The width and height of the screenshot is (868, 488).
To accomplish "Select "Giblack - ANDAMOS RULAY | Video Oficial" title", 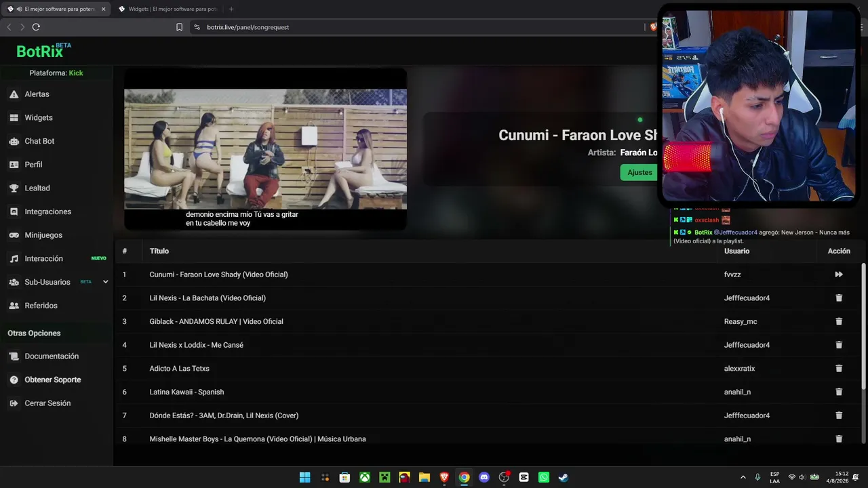I will coord(216,321).
